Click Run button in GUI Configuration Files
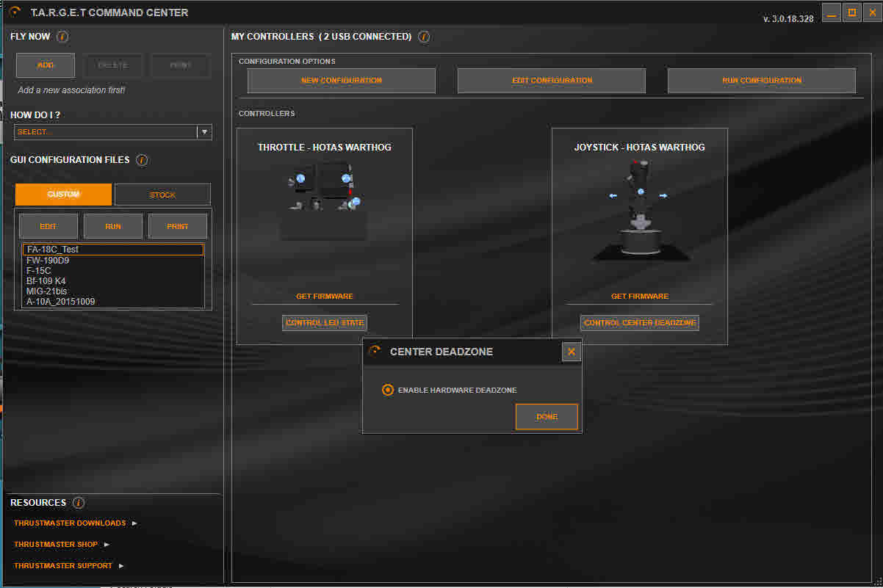This screenshot has width=883, height=588. click(113, 227)
